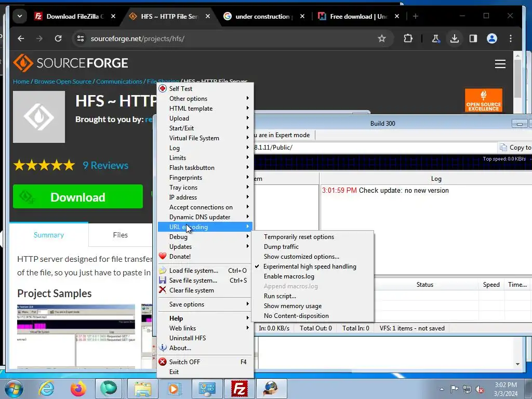Launch Internet Explorer from taskbar
Image resolution: width=532 pixels, height=399 pixels.
tap(46, 389)
